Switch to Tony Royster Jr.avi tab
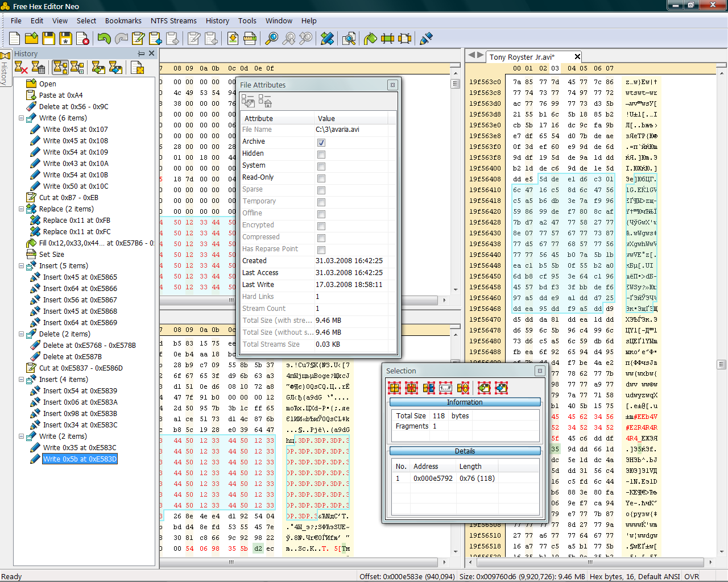The image size is (728, 582). pyautogui.click(x=522, y=57)
